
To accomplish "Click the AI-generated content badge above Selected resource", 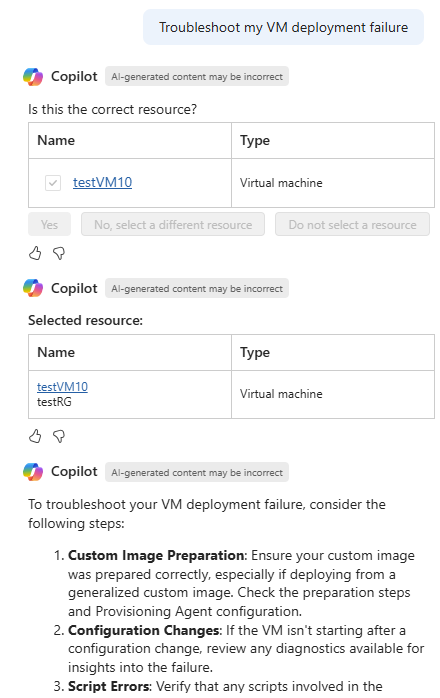I will point(197,288).
